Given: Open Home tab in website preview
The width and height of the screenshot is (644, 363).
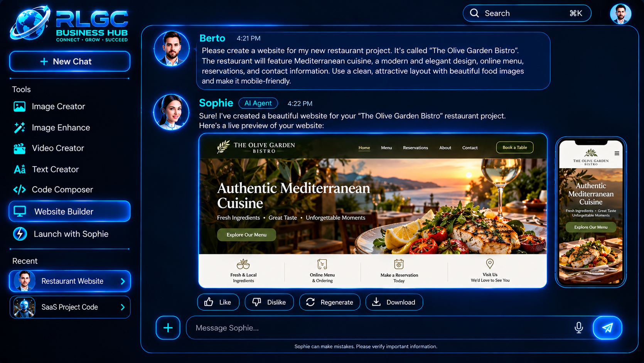Looking at the screenshot, I should 364,148.
